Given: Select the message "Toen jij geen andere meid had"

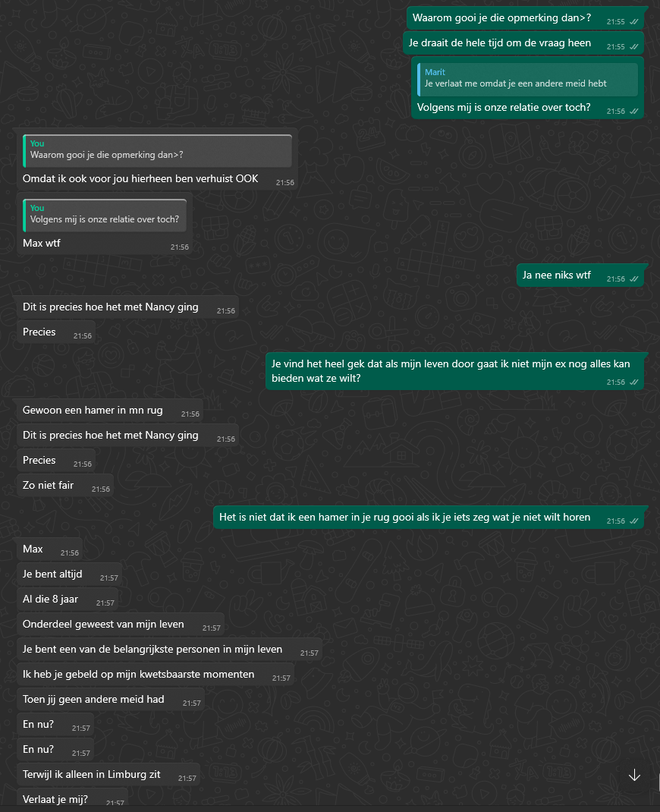Looking at the screenshot, I should (x=93, y=700).
